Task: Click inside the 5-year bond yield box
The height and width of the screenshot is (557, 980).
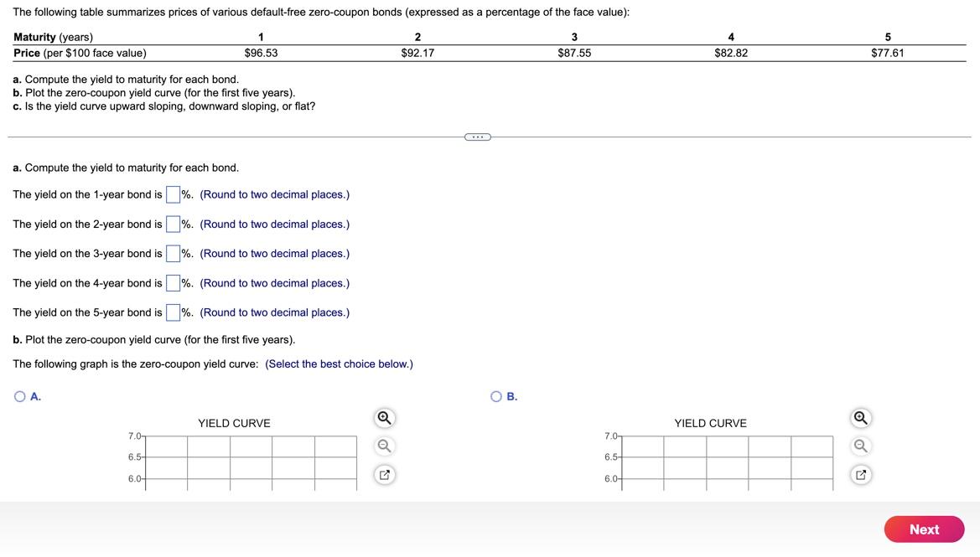Action: [x=173, y=312]
